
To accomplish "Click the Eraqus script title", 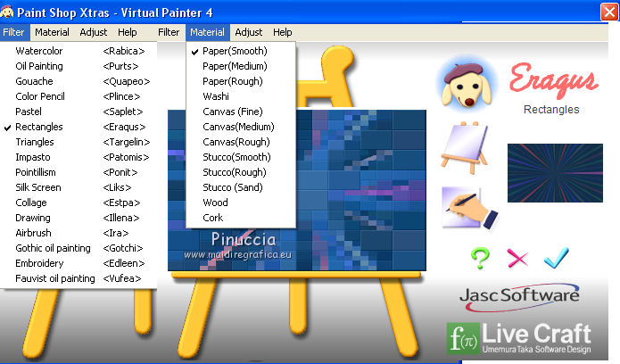I will click(554, 80).
